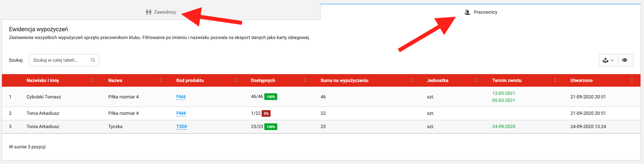Toggle column visibility with eye icon
This screenshot has width=644, height=164.
click(625, 60)
